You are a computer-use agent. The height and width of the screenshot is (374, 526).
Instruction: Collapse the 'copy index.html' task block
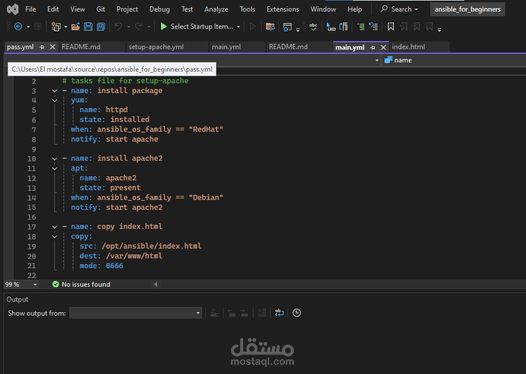point(54,227)
